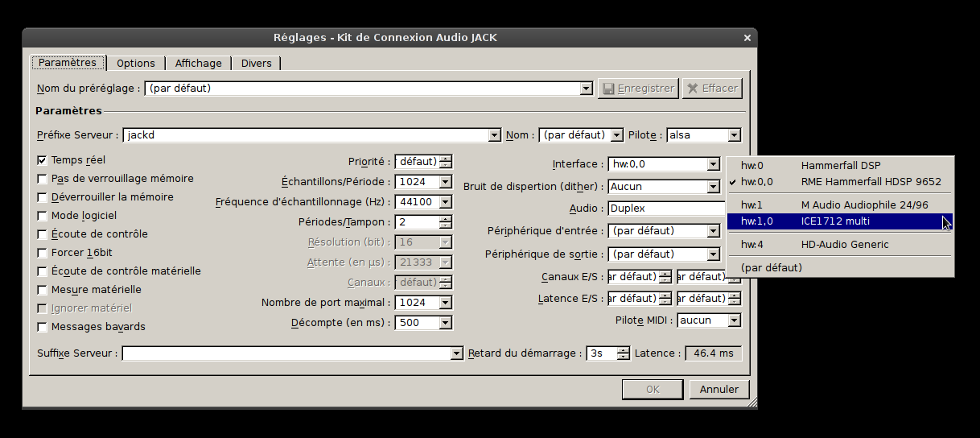Click the Enregistrer floppy-disk button
This screenshot has height=438, width=980.
638,89
